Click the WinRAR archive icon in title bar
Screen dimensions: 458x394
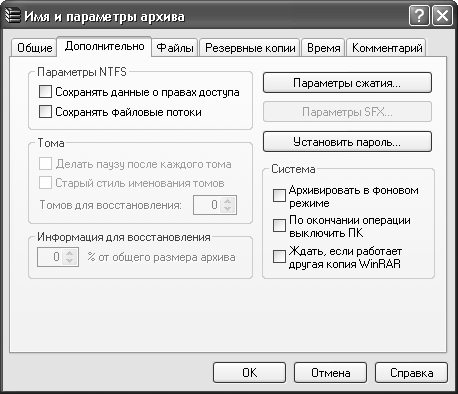click(13, 16)
